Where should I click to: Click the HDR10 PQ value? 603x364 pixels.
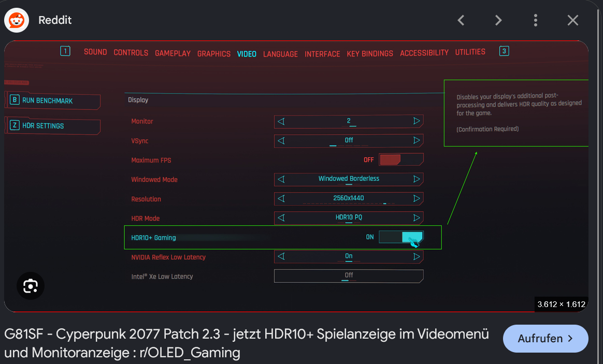(x=349, y=217)
